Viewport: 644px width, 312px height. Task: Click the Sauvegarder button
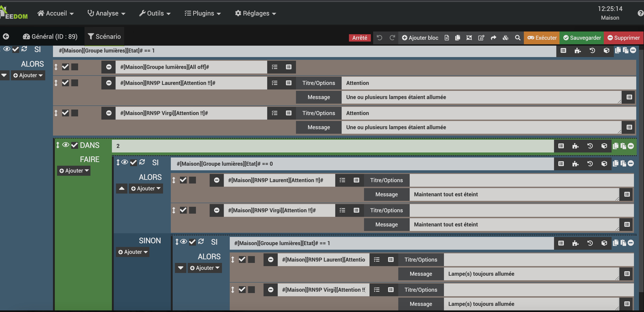click(x=582, y=38)
